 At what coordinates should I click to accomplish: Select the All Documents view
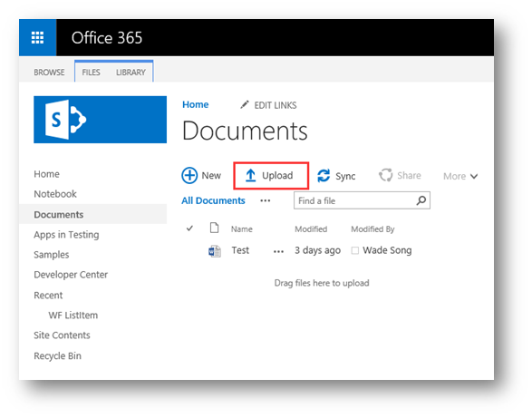click(x=213, y=200)
